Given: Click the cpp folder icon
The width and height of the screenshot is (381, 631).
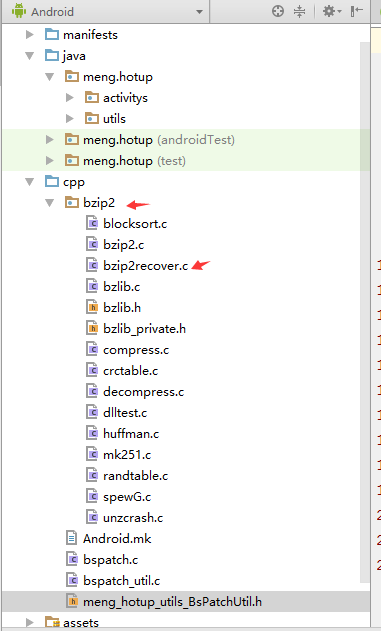Looking at the screenshot, I should [x=51, y=181].
